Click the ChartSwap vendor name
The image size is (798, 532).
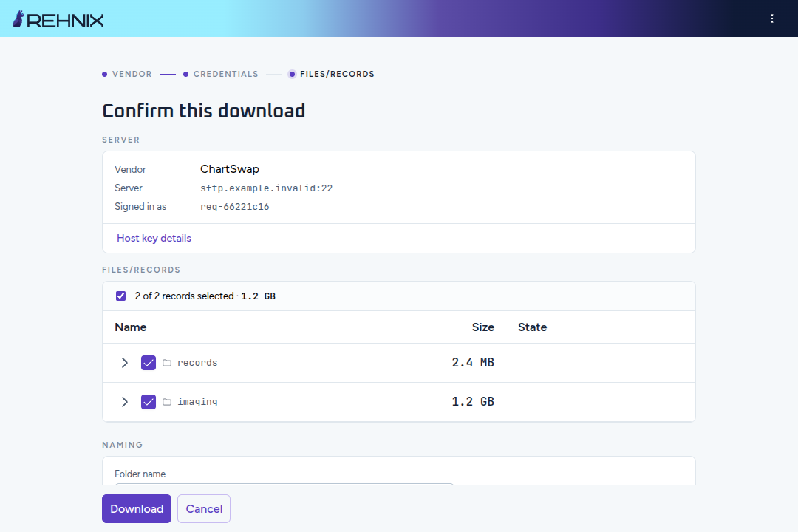coord(230,169)
